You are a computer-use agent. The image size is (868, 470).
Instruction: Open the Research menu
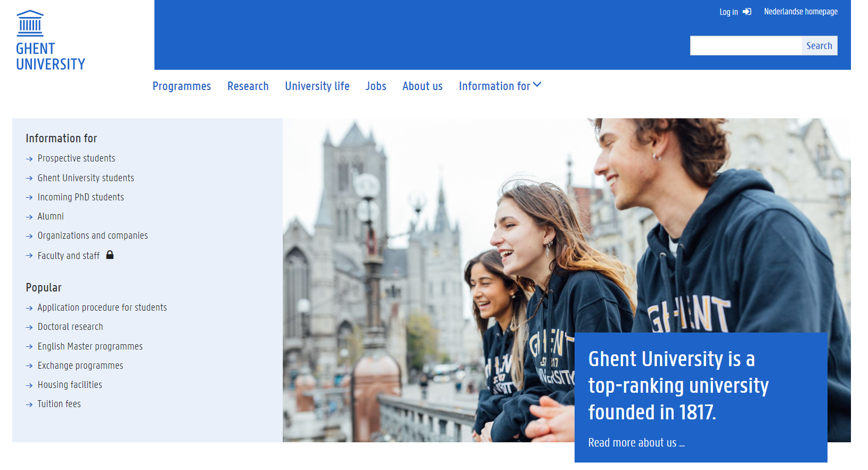pos(248,86)
